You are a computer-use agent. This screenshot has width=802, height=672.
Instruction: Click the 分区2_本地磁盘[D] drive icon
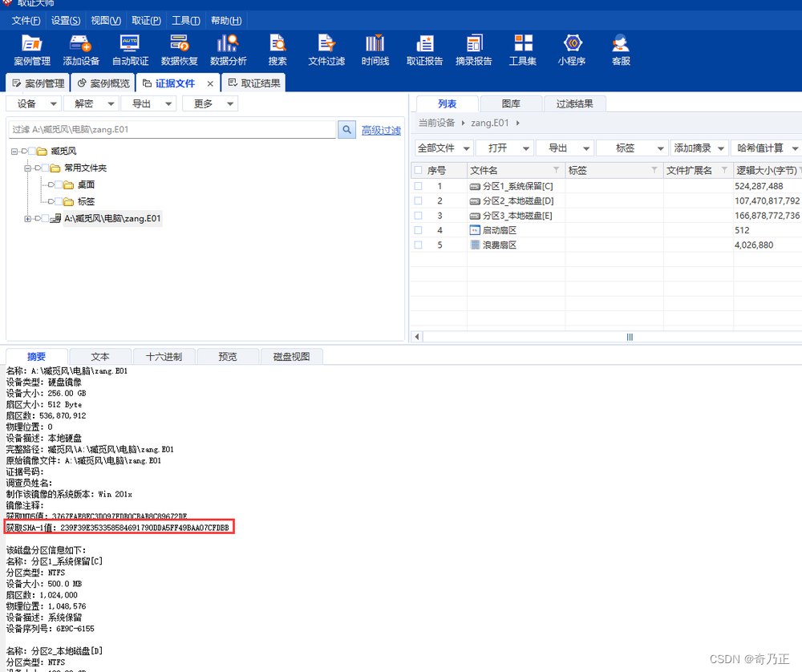pyautogui.click(x=475, y=201)
